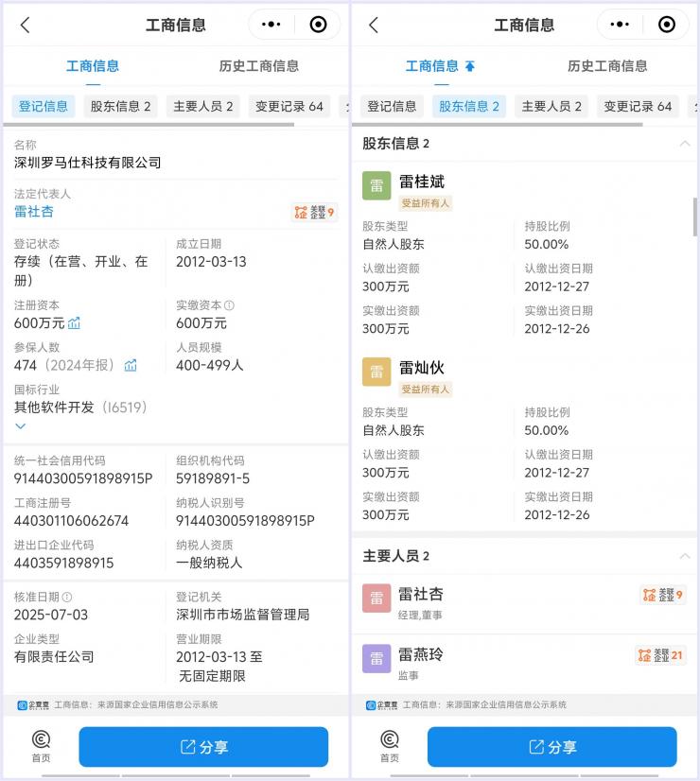Go to 首页 in left panel

pos(41,746)
